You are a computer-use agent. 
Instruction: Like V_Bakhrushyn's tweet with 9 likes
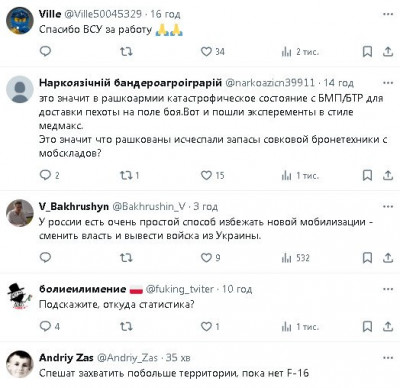coord(210,258)
